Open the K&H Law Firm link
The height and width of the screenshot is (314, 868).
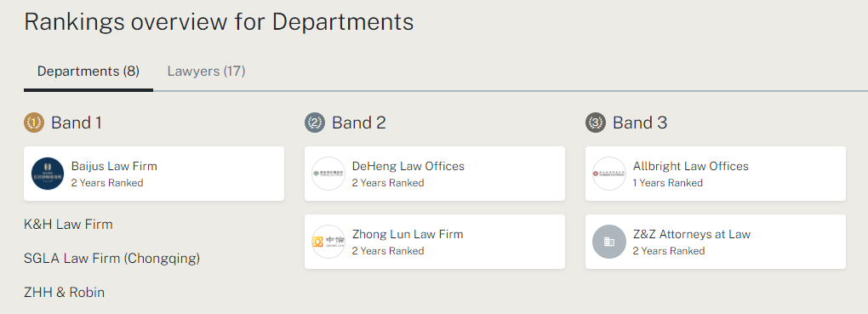pyautogui.click(x=68, y=225)
